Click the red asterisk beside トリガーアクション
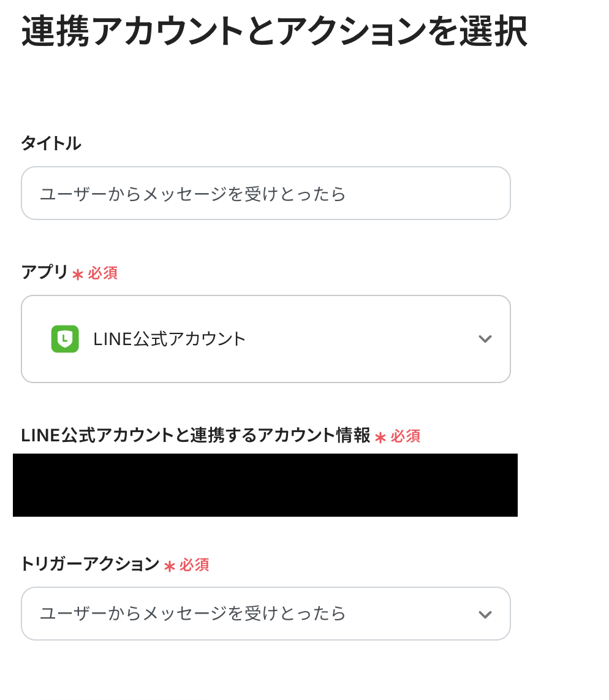Image resolution: width=609 pixels, height=700 pixels. (170, 566)
